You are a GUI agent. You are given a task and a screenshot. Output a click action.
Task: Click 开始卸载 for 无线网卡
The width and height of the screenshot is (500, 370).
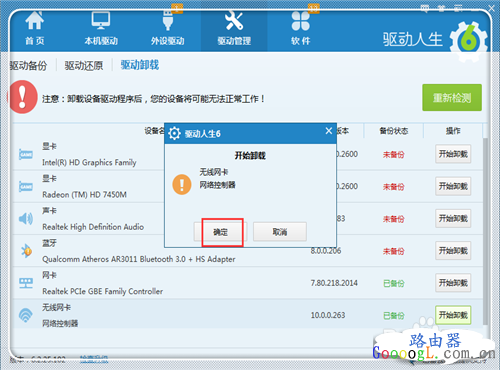pyautogui.click(x=453, y=315)
